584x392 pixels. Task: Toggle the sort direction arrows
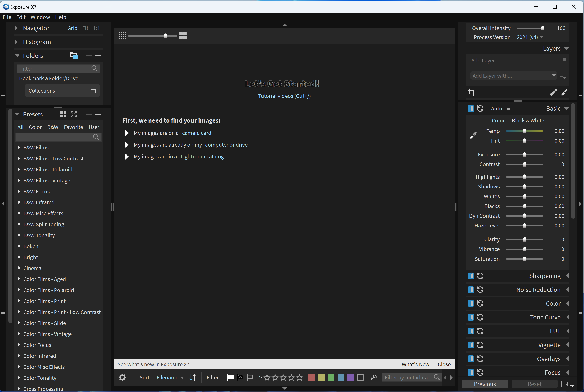pyautogui.click(x=193, y=377)
